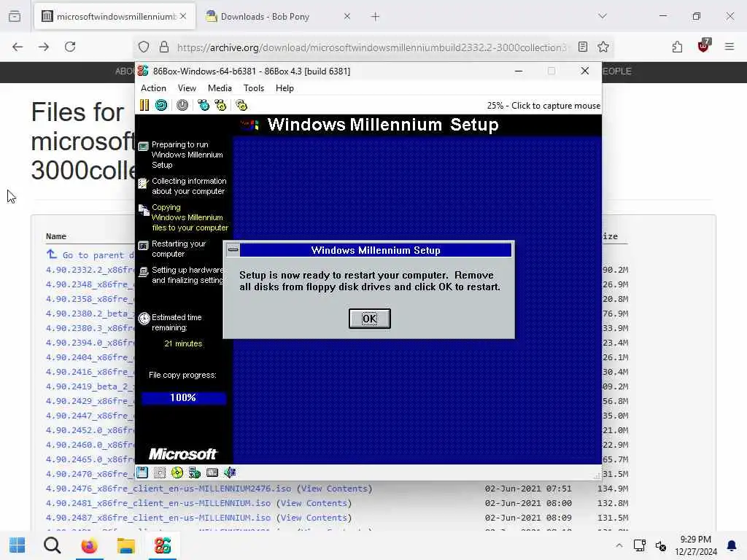Click the 4.90.2332.2_x86fre file link
Screen dimensions: 747x560
coord(90,270)
